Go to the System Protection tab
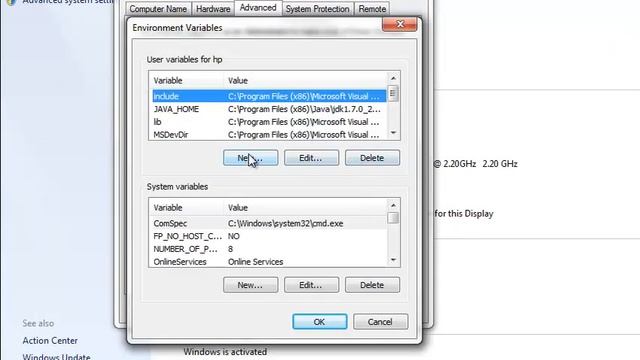Viewport: 640px width, 360px height. click(x=317, y=9)
